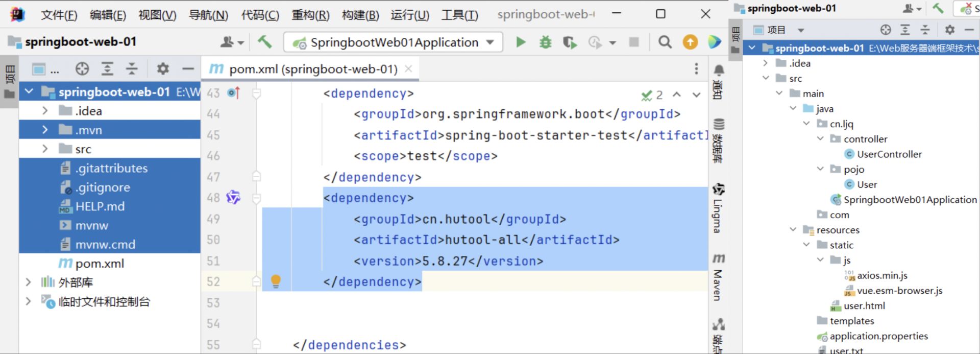Open UserController class in right tree
This screenshot has width=980, height=354.
[884, 154]
